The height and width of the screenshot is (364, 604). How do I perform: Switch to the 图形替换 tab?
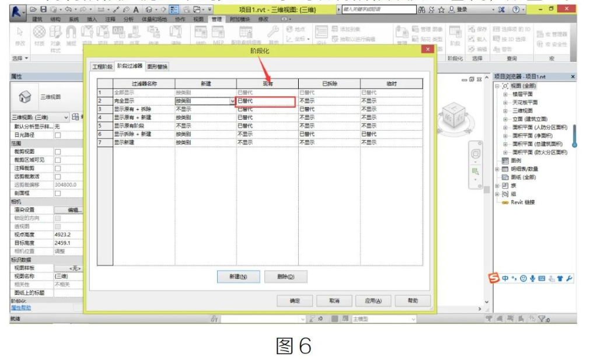pyautogui.click(x=157, y=66)
